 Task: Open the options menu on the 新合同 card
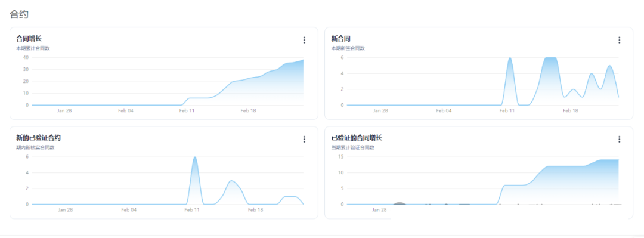point(620,40)
